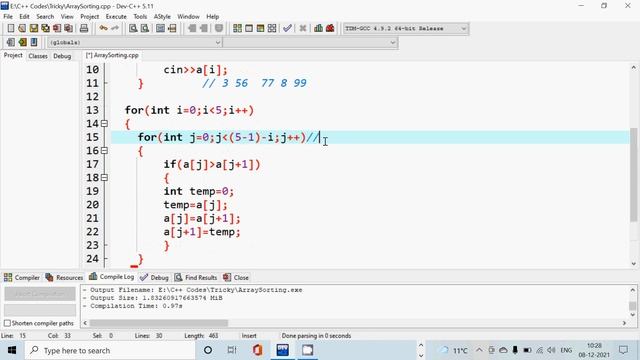The image size is (640, 360).
Task: Collapse the code fold at line 16
Action: pos(104,151)
